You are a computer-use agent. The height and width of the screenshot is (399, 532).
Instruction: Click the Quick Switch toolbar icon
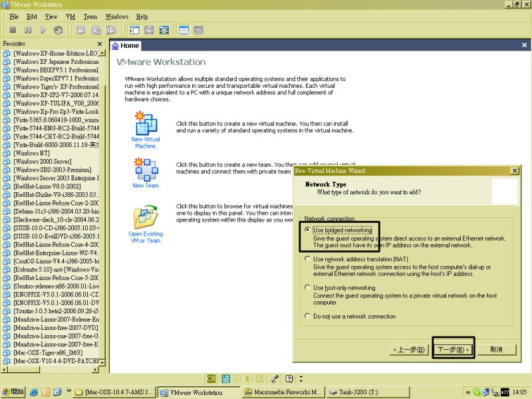point(149,30)
